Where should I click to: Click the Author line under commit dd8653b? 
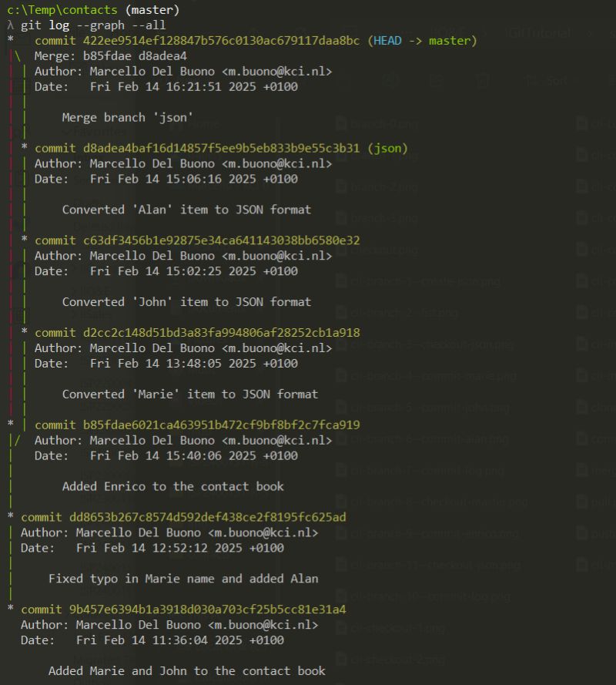tap(169, 532)
